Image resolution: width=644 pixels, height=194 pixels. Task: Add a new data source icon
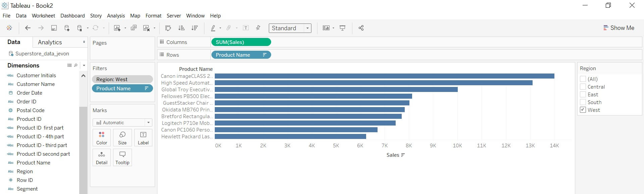67,28
